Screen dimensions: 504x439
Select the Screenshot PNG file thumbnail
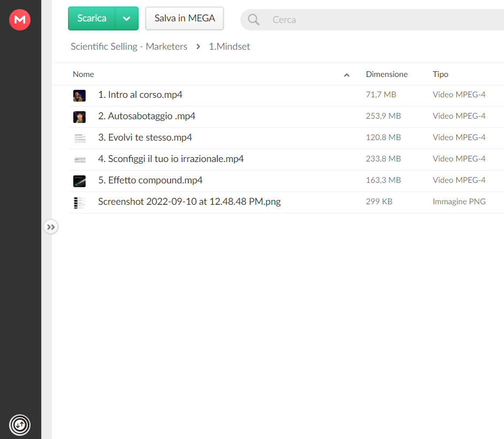pos(79,203)
